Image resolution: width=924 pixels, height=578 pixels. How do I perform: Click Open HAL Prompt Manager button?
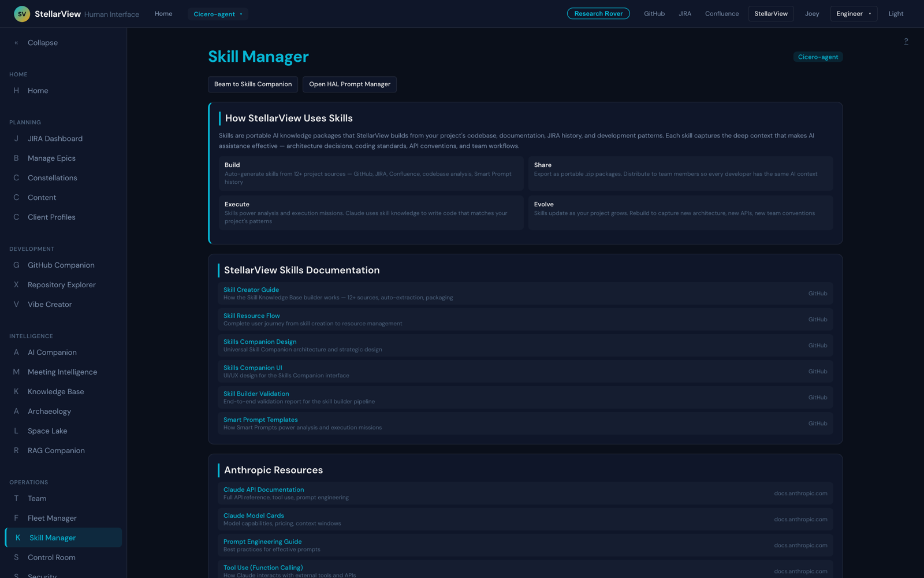click(349, 84)
